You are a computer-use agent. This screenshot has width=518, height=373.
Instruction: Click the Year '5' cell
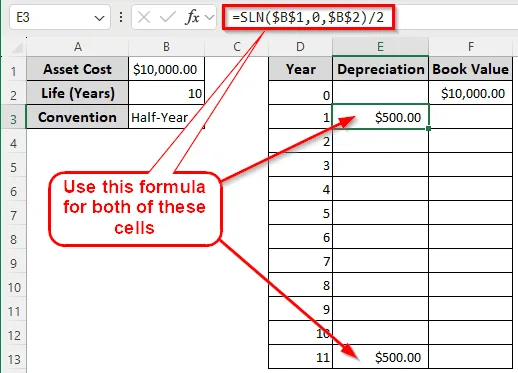(x=300, y=213)
